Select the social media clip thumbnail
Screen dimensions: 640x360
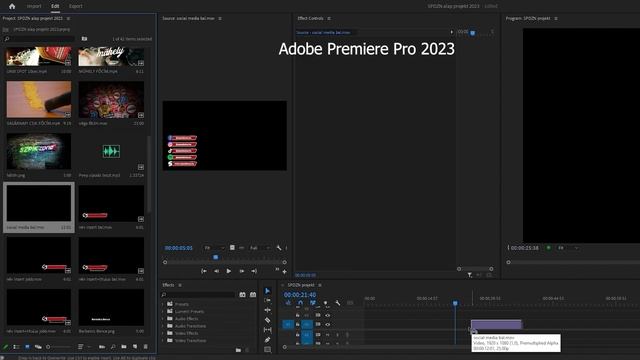click(x=39, y=203)
